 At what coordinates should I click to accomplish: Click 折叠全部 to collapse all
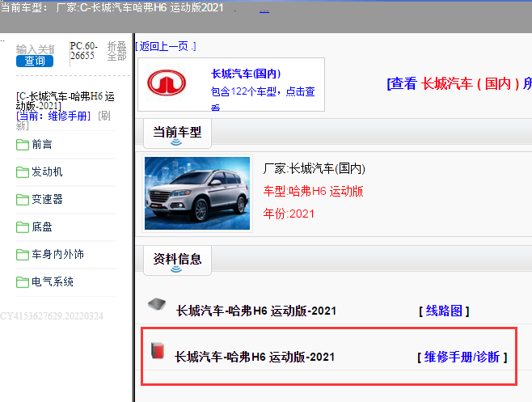click(116, 51)
